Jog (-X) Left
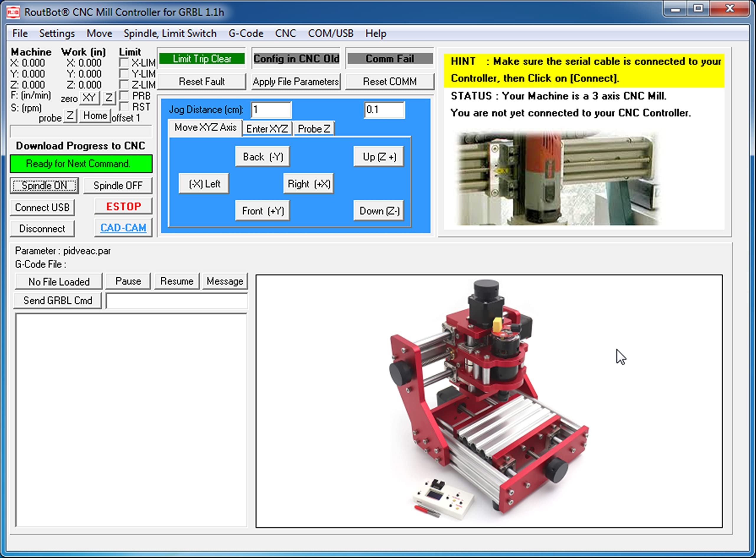The height and width of the screenshot is (558, 756). pos(204,184)
